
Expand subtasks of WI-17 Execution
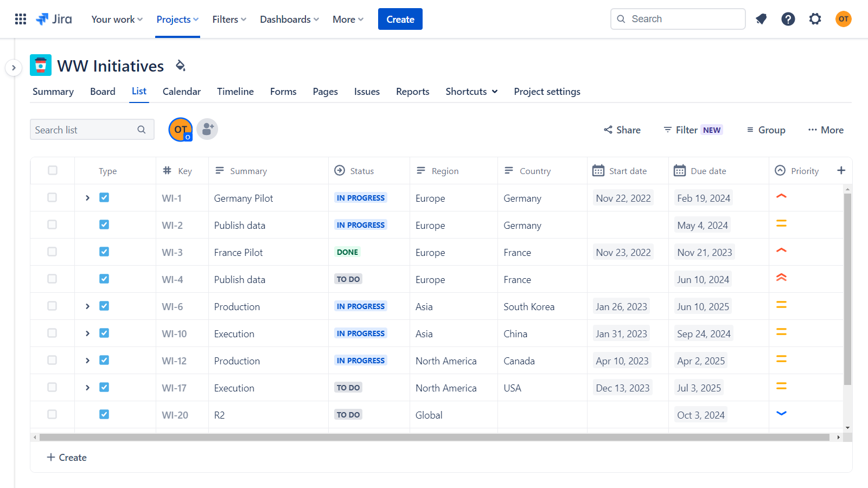(87, 387)
